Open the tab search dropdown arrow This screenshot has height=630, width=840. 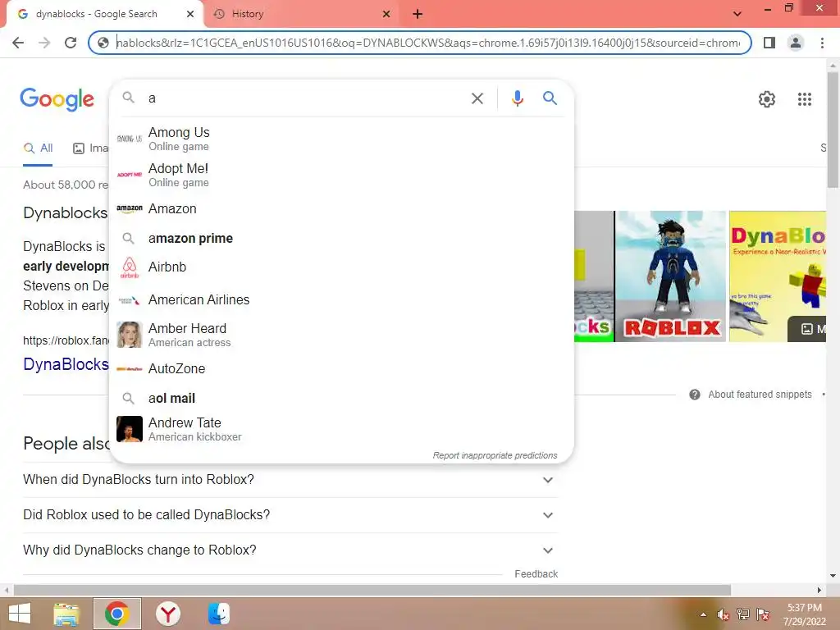737,15
